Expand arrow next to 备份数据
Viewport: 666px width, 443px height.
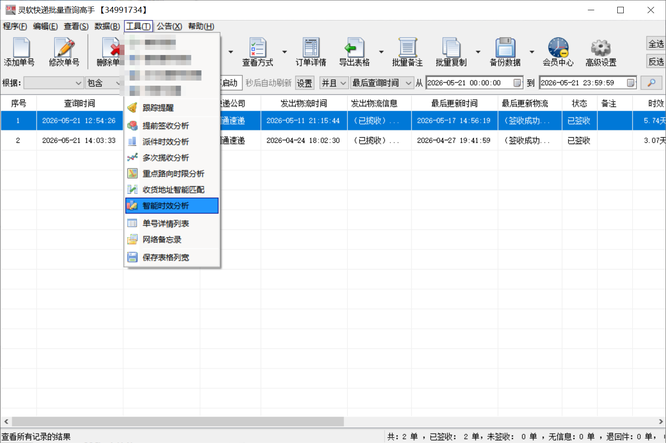(532, 52)
